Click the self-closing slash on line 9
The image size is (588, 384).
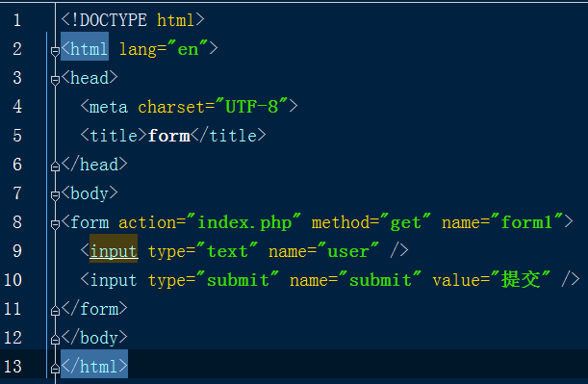click(395, 250)
